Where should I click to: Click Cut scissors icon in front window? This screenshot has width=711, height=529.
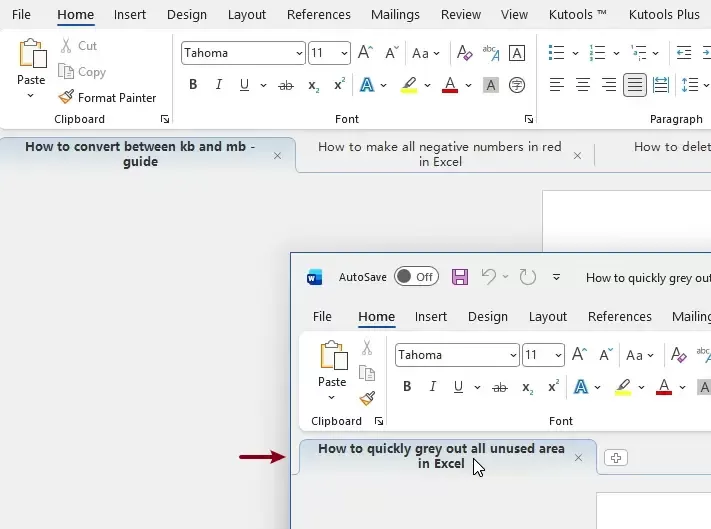(367, 348)
